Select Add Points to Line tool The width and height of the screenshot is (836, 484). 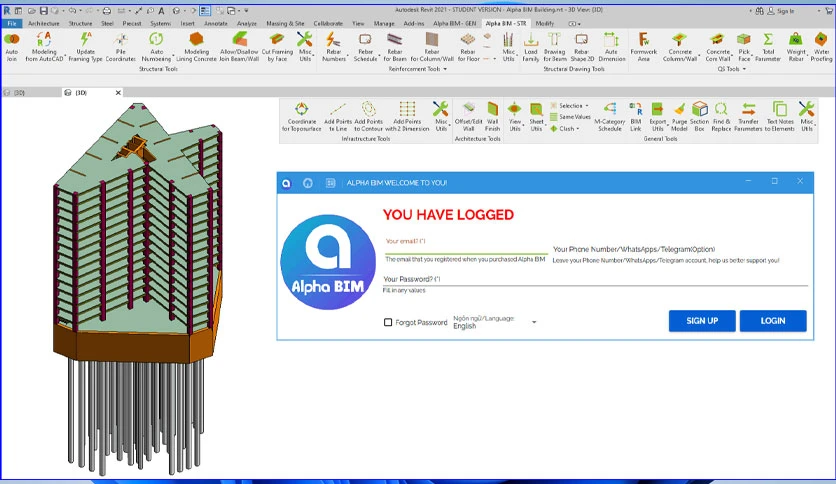(x=338, y=117)
